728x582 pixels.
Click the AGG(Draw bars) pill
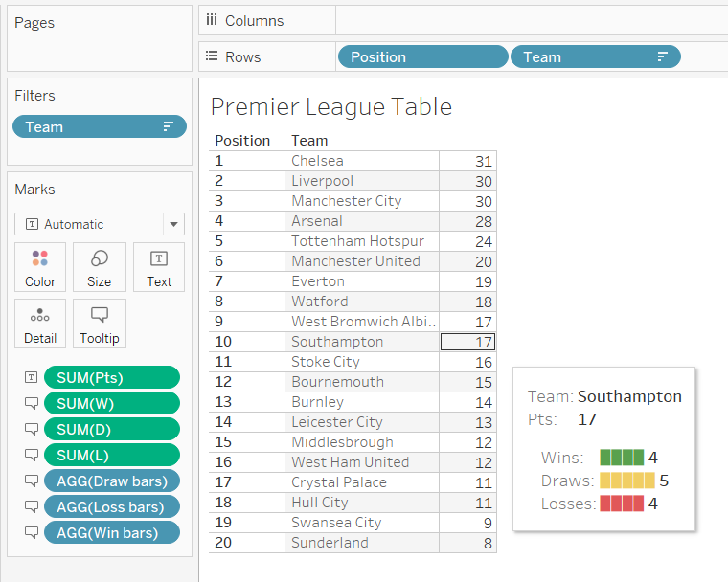(x=111, y=481)
